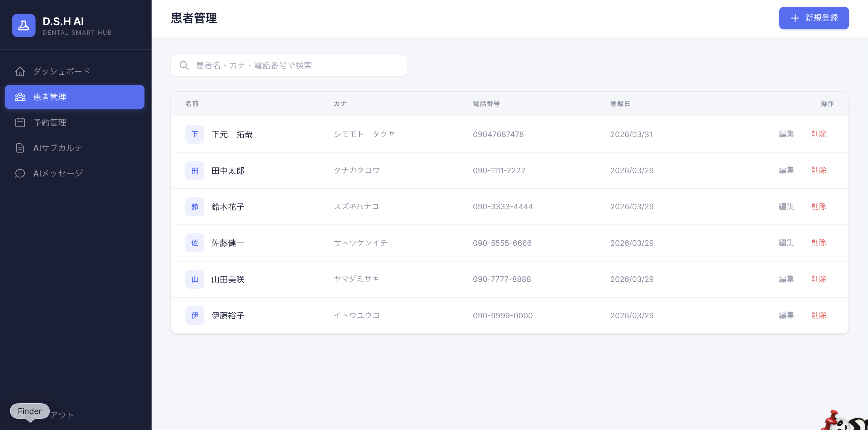Edit patient 田中太郎
868x430 pixels.
786,170
